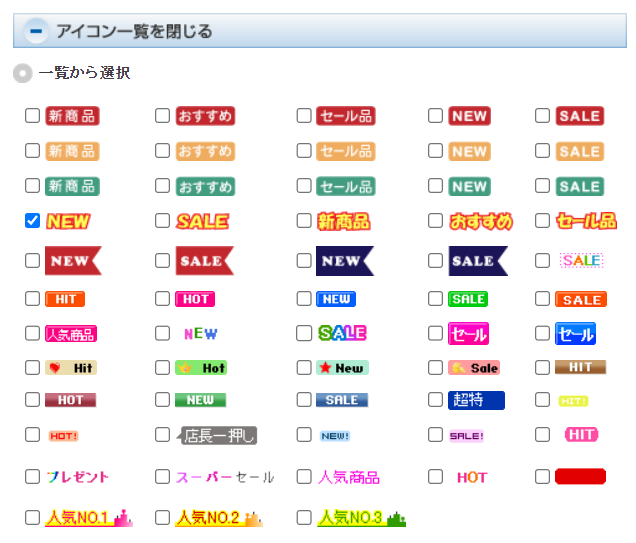Select checkbox next to 人気NO.2 icon
The width and height of the screenshot is (636, 543).
pyautogui.click(x=162, y=518)
